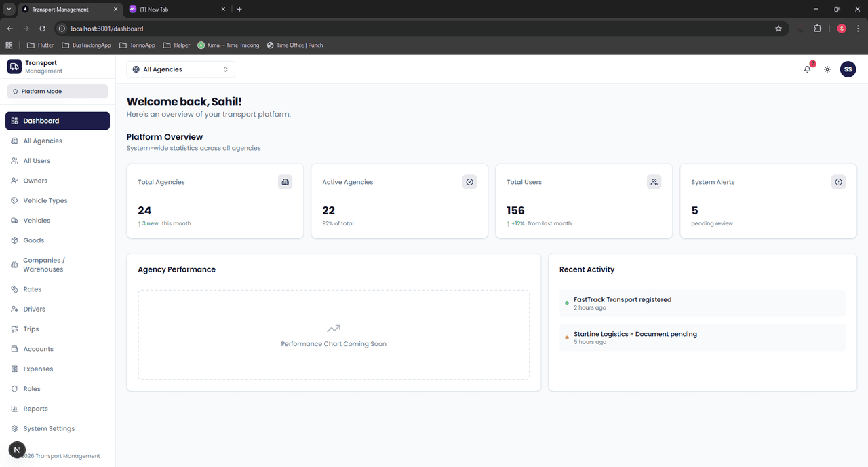Reload the page with the refresh button
Image resolution: width=868 pixels, height=467 pixels.
pyautogui.click(x=42, y=29)
